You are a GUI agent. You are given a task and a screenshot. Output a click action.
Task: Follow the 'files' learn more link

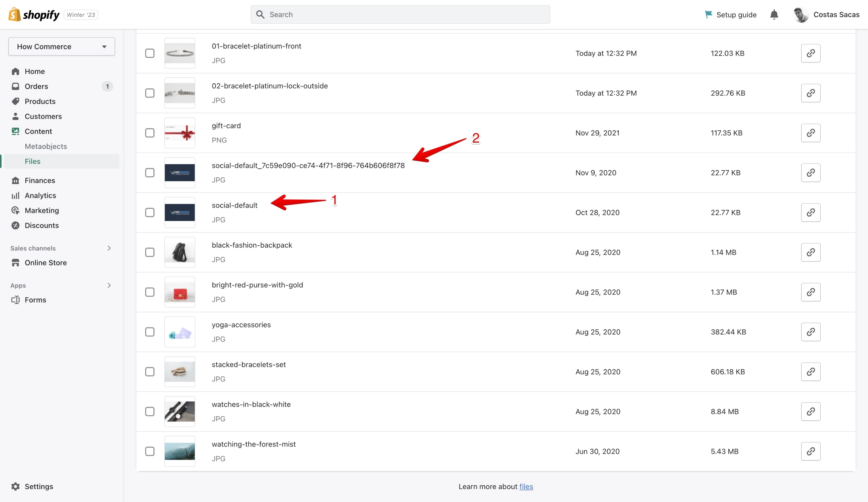click(x=526, y=486)
